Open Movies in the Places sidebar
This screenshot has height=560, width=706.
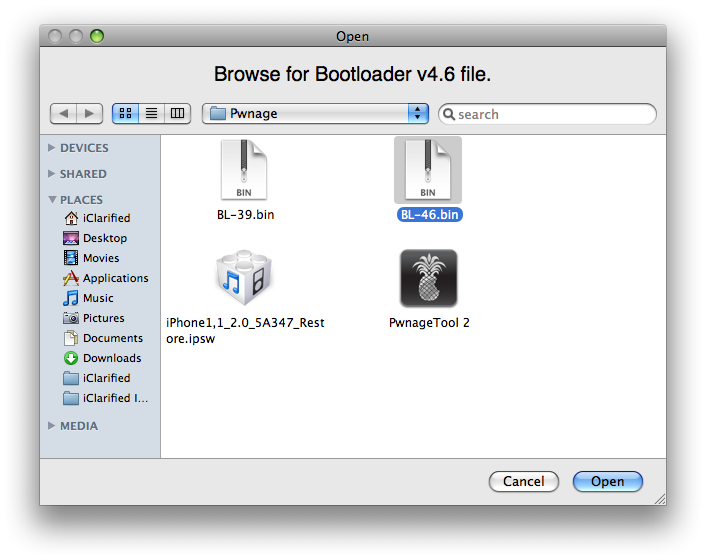[x=101, y=258]
